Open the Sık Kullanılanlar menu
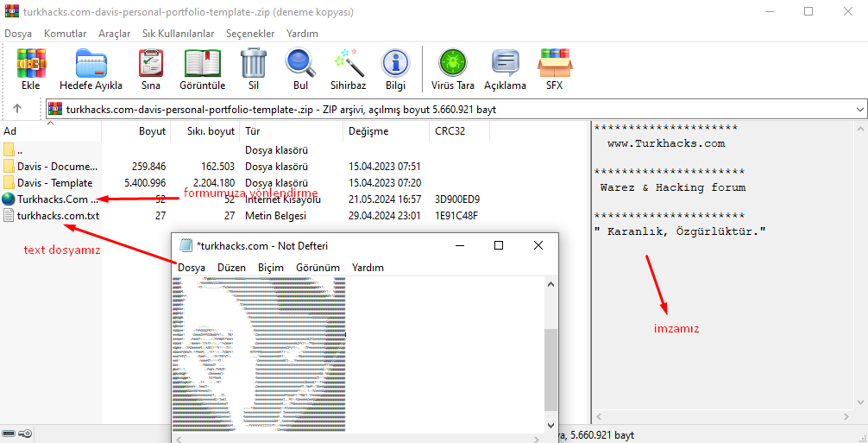Viewport: 868px width, 443px height. 179,34
